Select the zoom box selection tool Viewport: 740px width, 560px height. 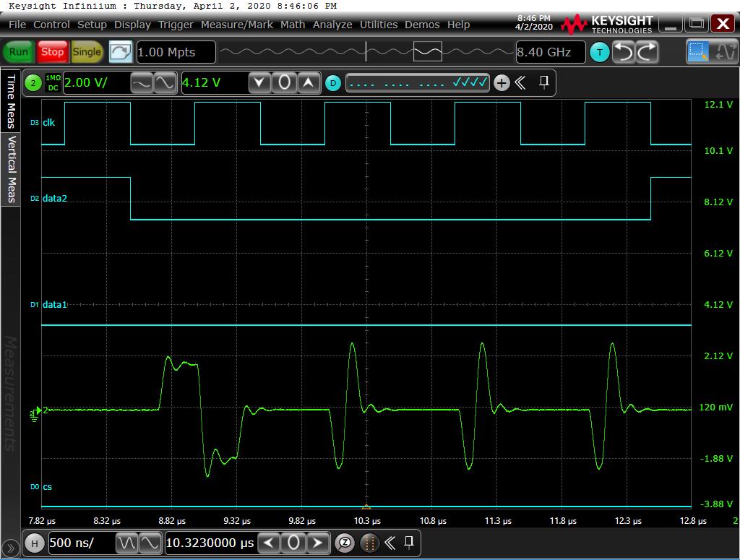coord(698,52)
